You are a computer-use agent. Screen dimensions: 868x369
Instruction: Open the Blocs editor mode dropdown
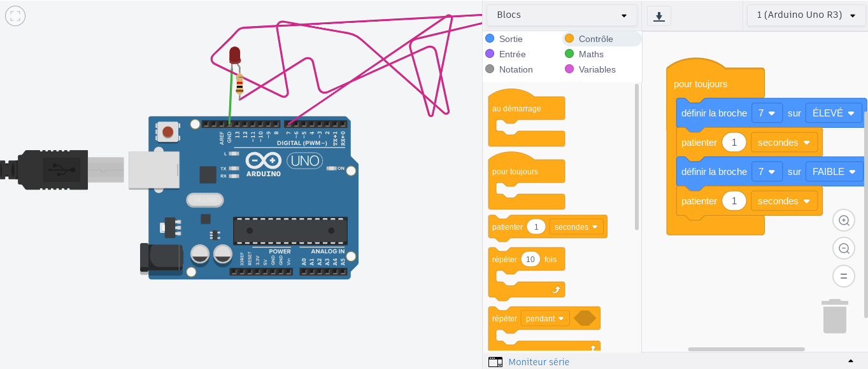(561, 15)
